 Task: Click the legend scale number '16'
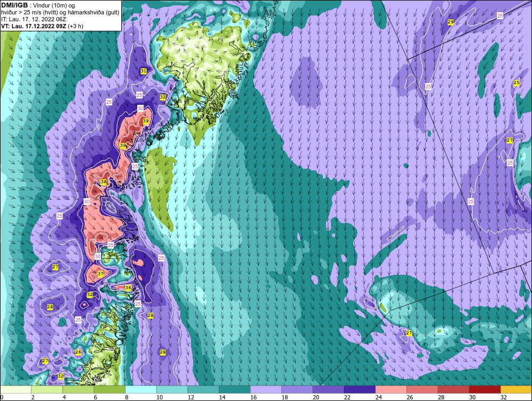pyautogui.click(x=253, y=397)
